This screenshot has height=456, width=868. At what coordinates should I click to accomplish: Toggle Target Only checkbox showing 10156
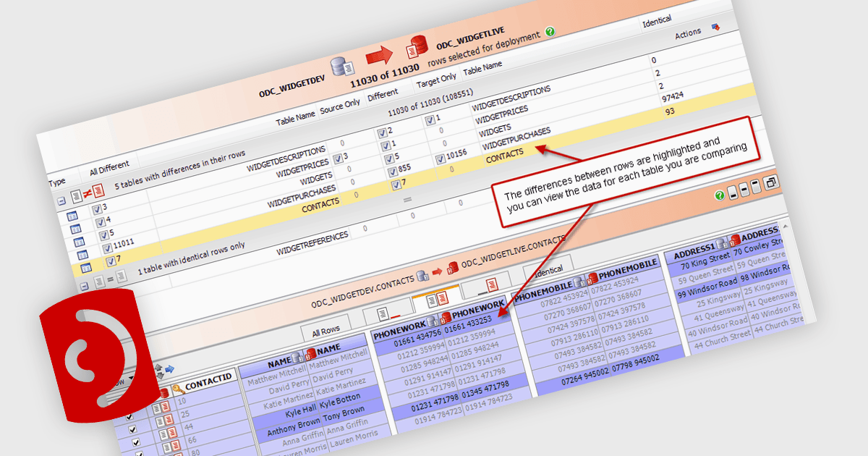[441, 160]
